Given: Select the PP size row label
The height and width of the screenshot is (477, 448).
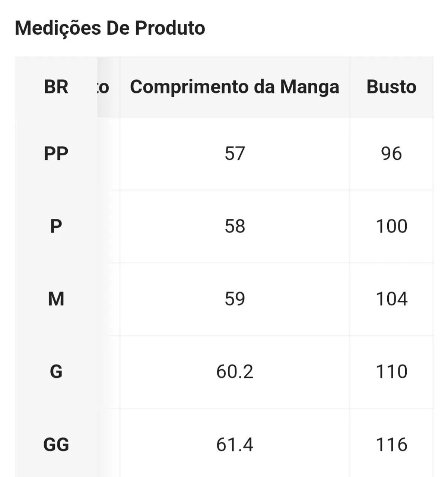Looking at the screenshot, I should click(x=56, y=154).
